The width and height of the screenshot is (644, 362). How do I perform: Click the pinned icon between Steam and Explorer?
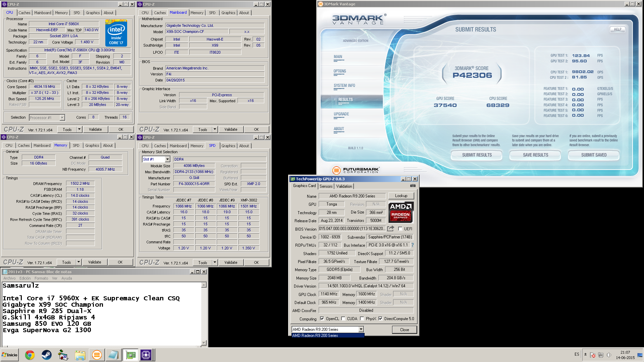point(63,355)
